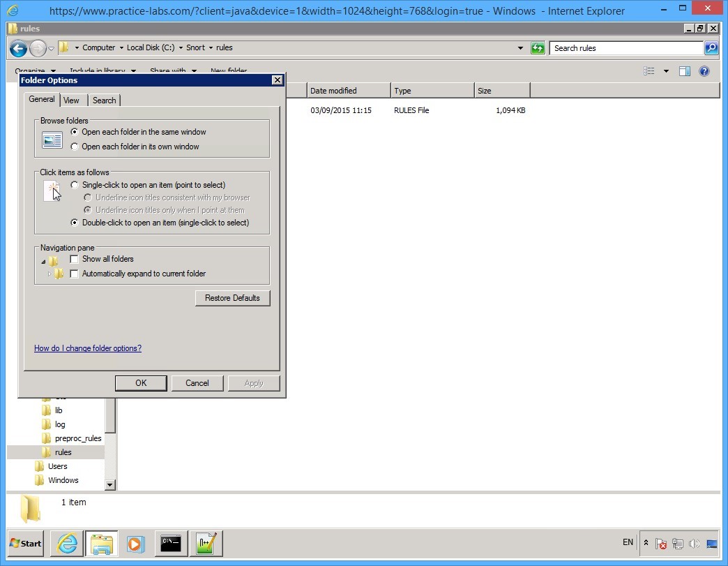
Task: Open the How do I change folder options link
Action: [x=88, y=348]
